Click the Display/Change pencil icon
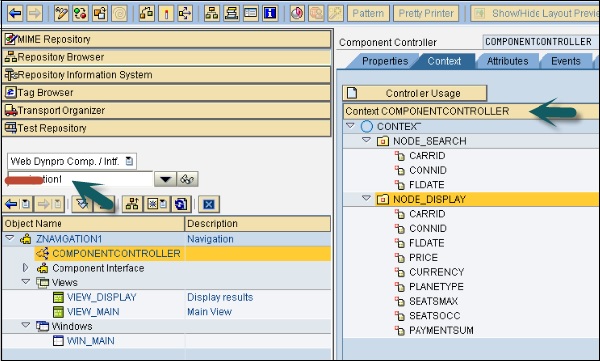Viewport: 600px width, 361px height. [x=61, y=13]
